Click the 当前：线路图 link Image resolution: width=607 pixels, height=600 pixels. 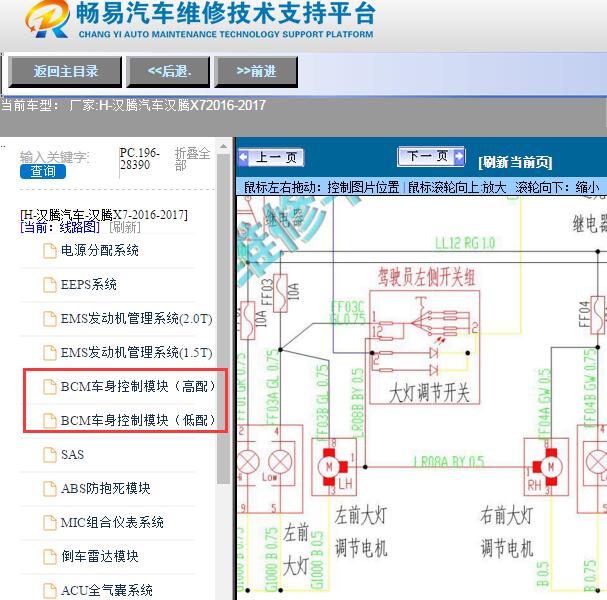pos(60,227)
